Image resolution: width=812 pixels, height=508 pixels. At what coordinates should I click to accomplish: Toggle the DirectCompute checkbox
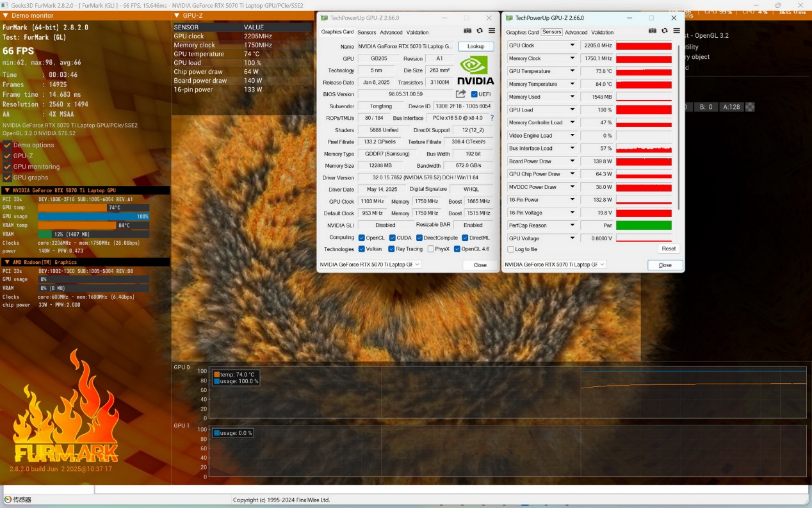click(x=419, y=238)
